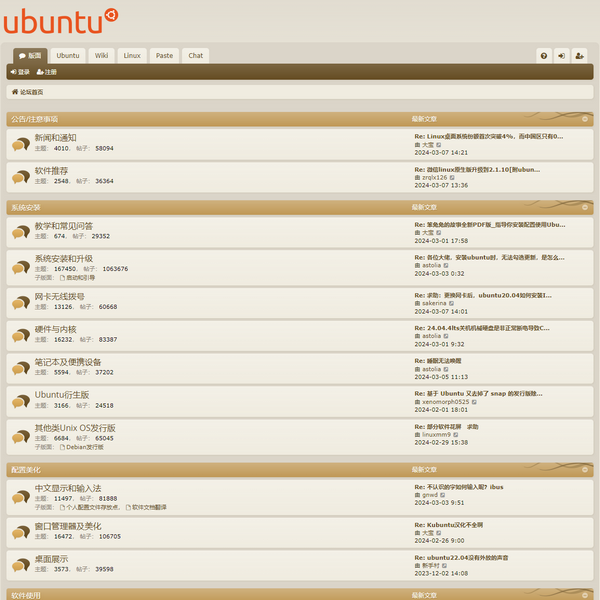Viewport: 600px width, 600px height.
Task: Select the Chat tab
Action: tap(196, 56)
